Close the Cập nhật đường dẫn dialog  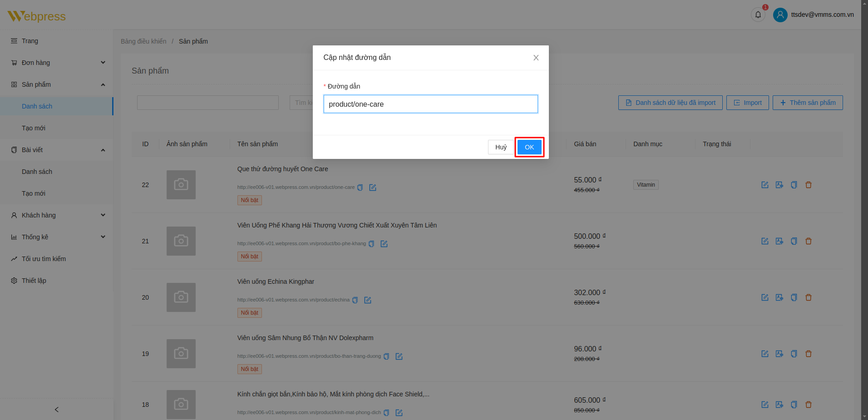(536, 58)
